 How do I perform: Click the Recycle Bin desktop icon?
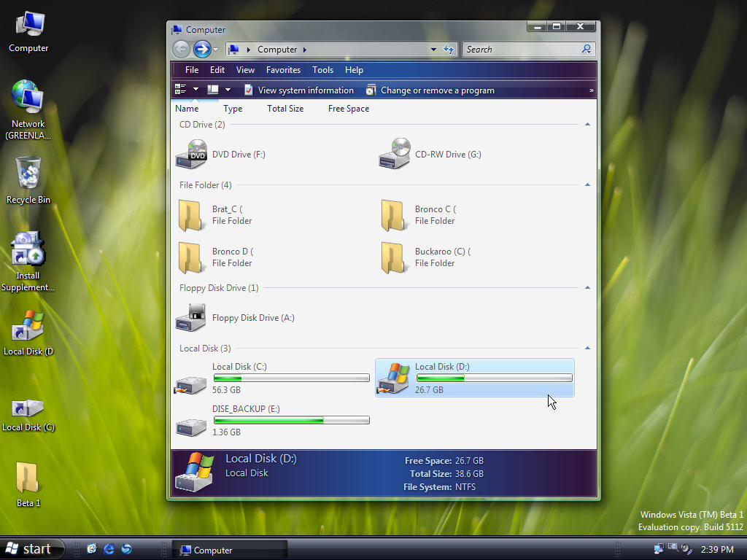click(28, 181)
